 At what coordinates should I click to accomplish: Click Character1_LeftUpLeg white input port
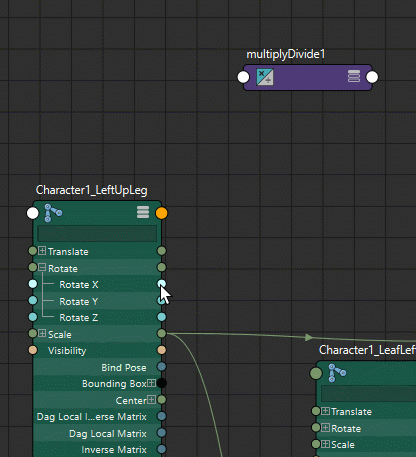(33, 213)
